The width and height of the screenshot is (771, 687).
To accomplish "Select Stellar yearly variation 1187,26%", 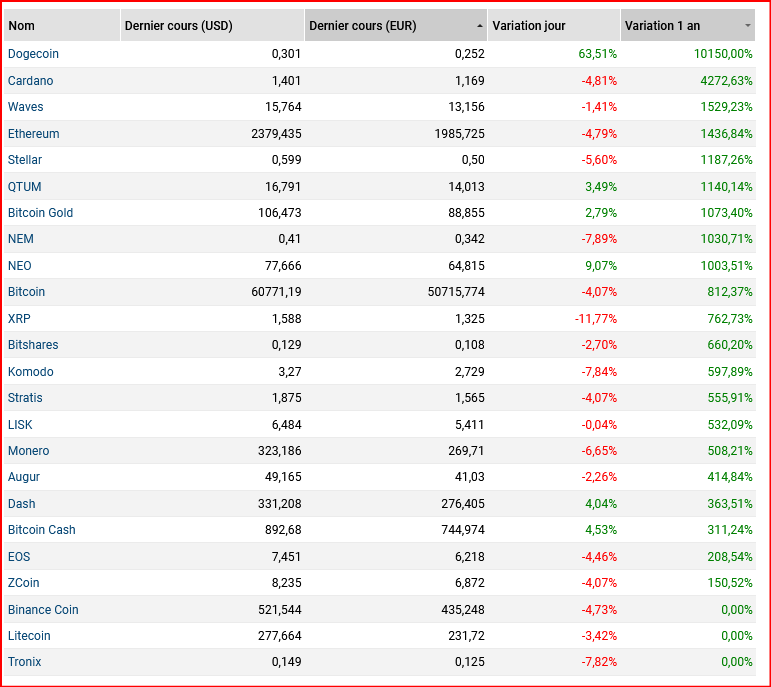I will 726,160.
